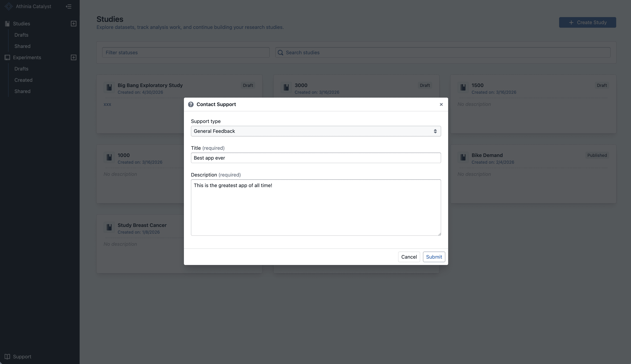Open Experiments in the sidebar

[27, 57]
